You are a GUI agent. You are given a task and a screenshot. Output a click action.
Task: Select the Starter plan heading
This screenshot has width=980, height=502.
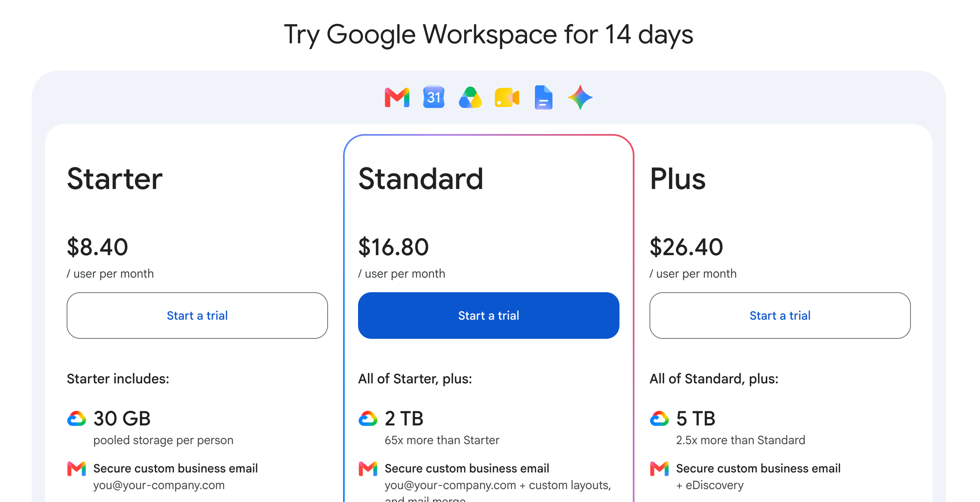(x=115, y=179)
